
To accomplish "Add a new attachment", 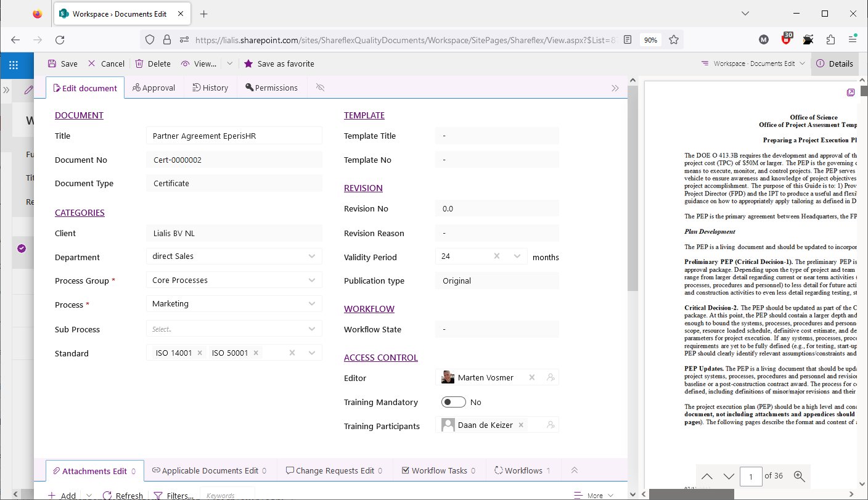I will [62, 495].
